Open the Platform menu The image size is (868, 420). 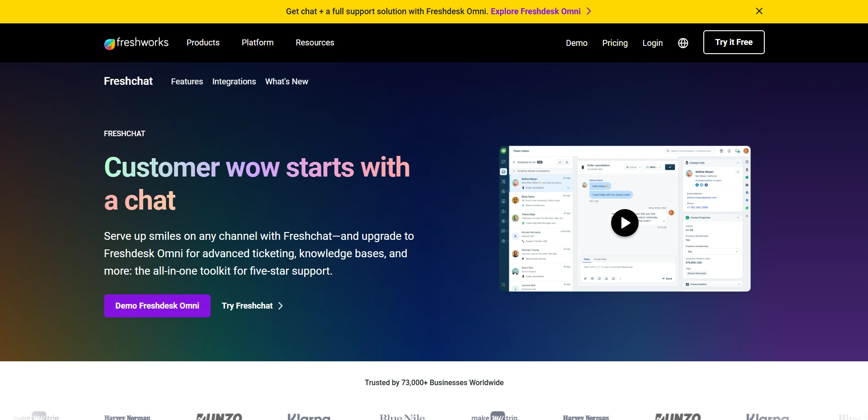[257, 42]
